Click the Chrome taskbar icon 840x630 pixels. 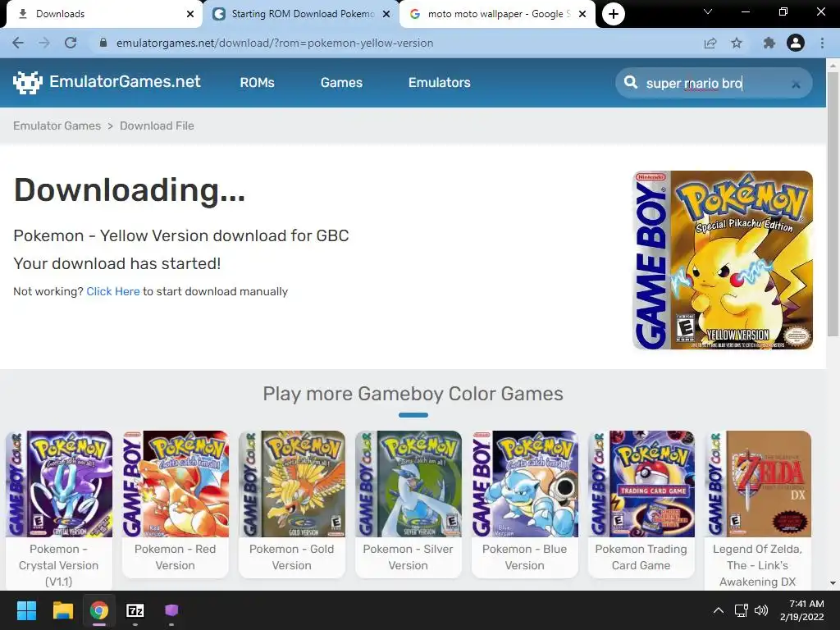[x=99, y=610]
